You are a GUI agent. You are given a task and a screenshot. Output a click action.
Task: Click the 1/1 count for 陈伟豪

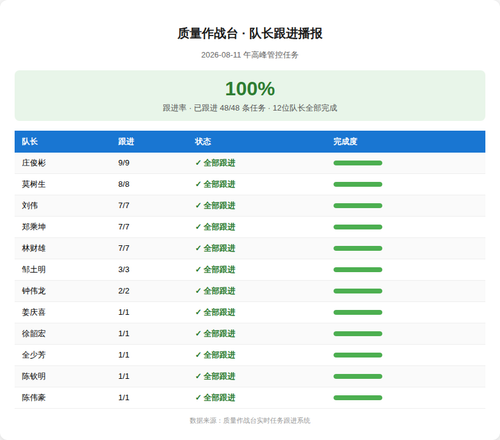124,398
